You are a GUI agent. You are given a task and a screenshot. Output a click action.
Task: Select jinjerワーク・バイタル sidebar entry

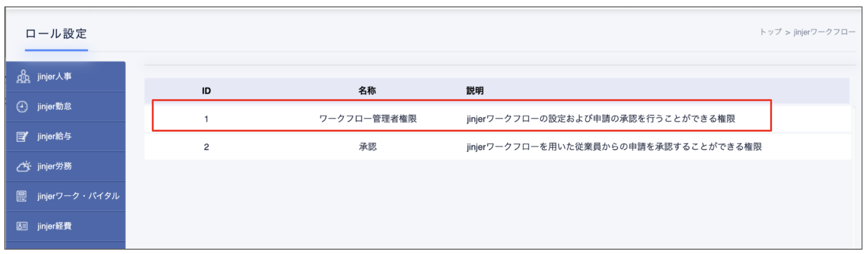78,197
